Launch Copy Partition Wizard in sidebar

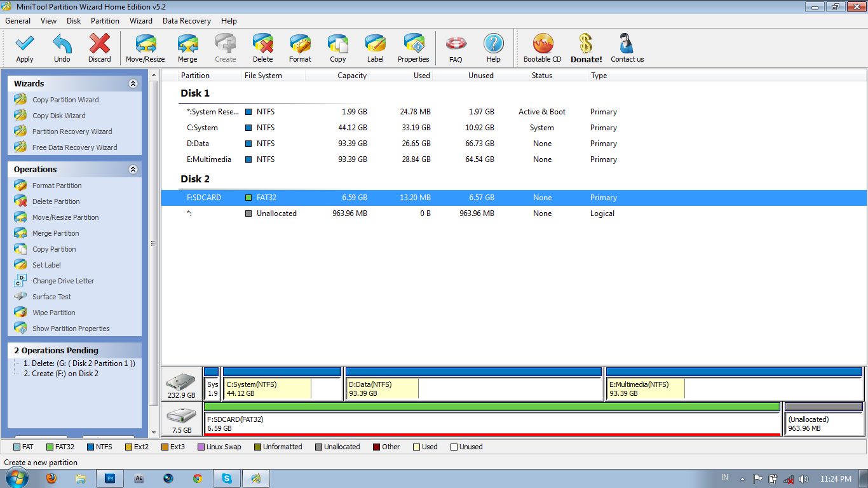pos(65,100)
